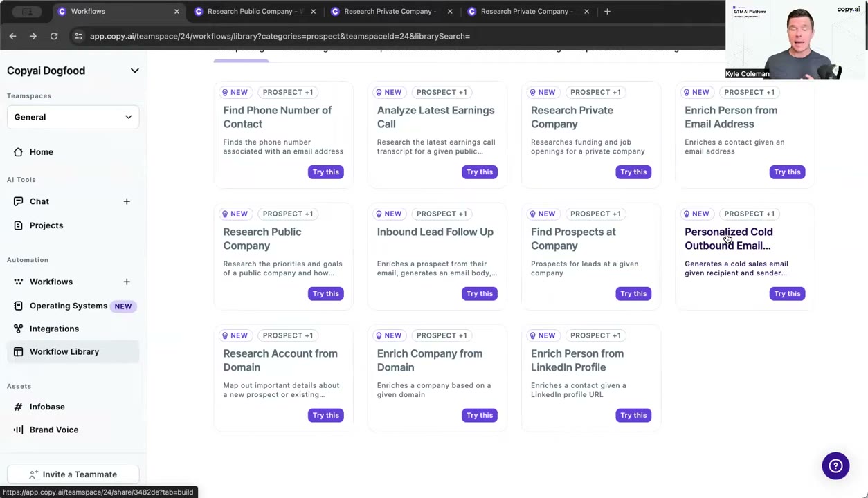Click the Workflows dots icon
Image resolution: width=868 pixels, height=498 pixels.
[x=18, y=282]
